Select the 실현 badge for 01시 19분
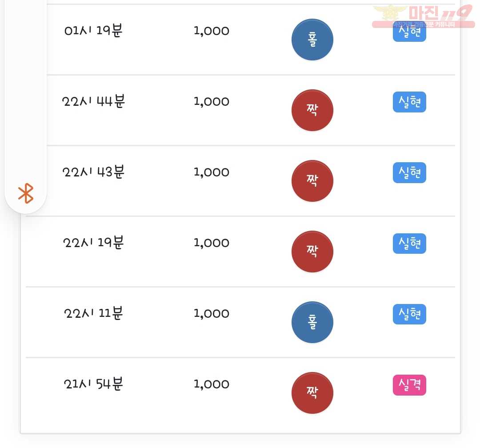 (409, 31)
